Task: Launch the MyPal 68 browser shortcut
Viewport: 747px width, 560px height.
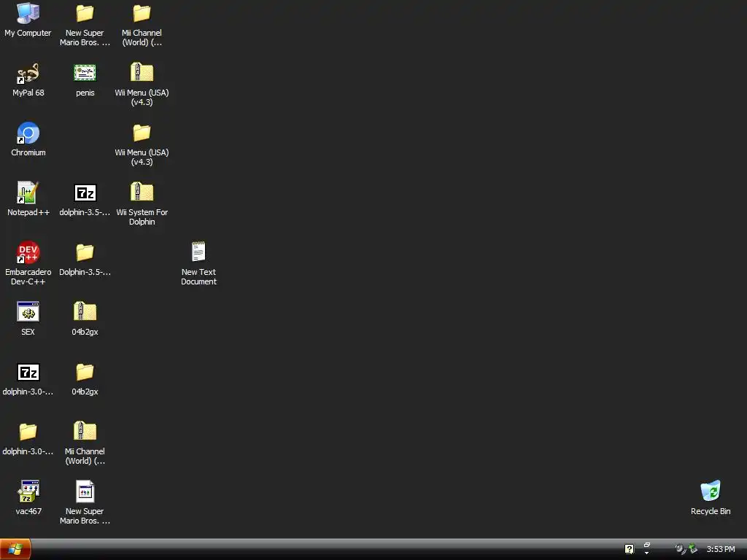Action: pyautogui.click(x=28, y=74)
